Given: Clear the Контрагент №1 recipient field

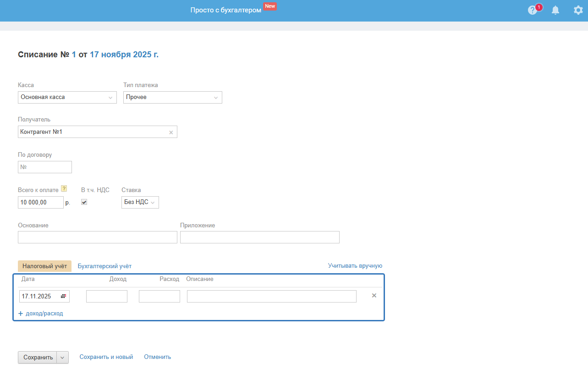Looking at the screenshot, I should tap(171, 132).
